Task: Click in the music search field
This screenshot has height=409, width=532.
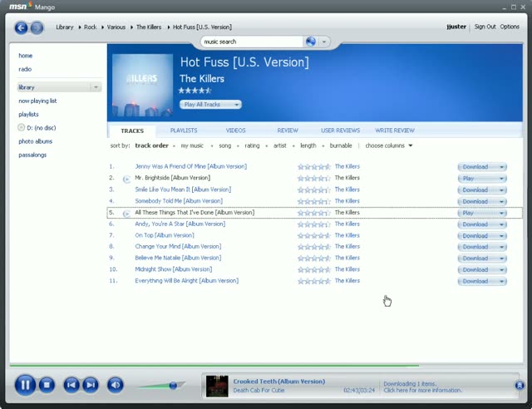Action: point(252,42)
